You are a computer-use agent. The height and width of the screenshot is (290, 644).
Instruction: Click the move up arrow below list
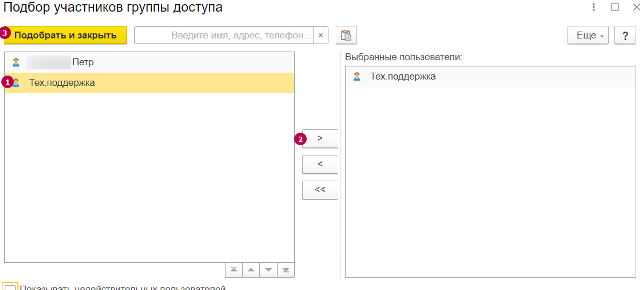251,270
